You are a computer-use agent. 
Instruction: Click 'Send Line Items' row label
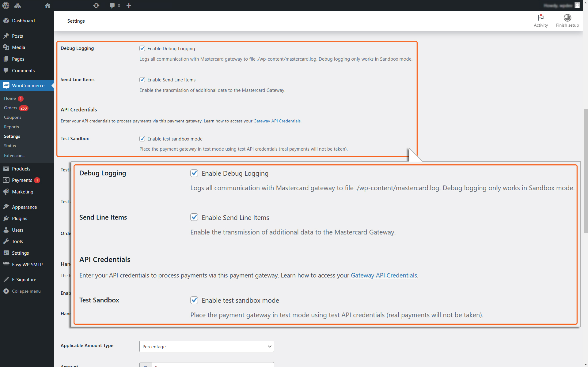[x=78, y=80]
